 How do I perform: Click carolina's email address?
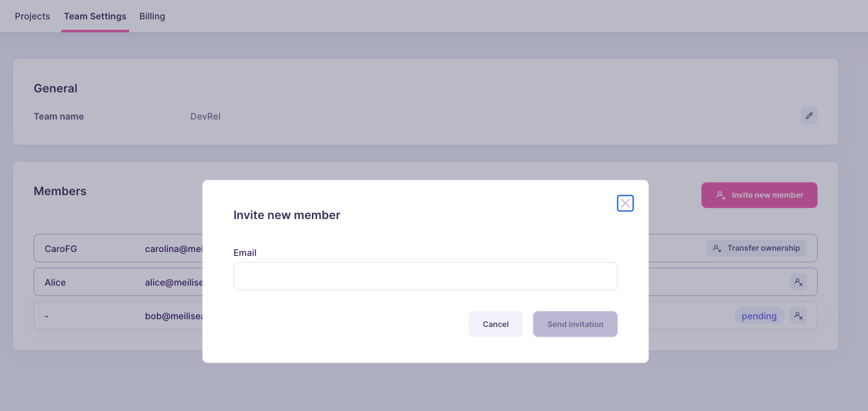click(174, 249)
